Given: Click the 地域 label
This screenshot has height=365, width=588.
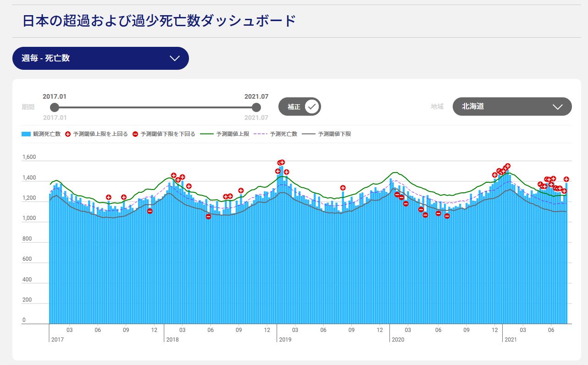Looking at the screenshot, I should click(437, 107).
